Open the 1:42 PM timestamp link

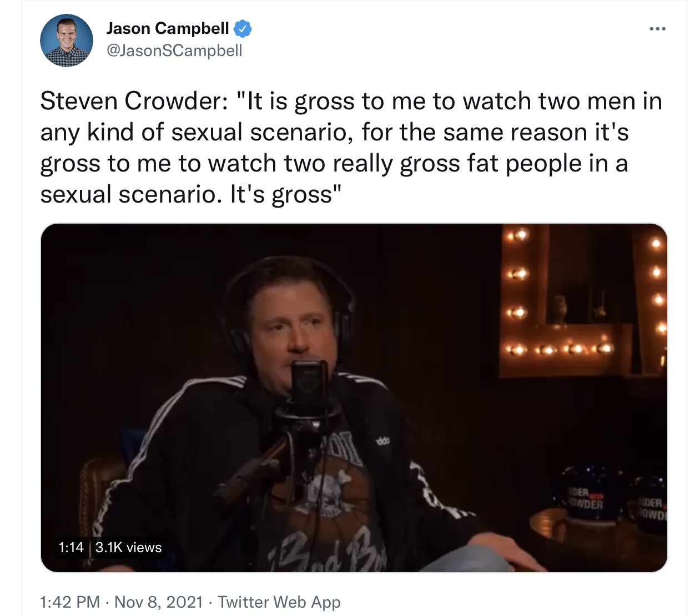(x=70, y=602)
